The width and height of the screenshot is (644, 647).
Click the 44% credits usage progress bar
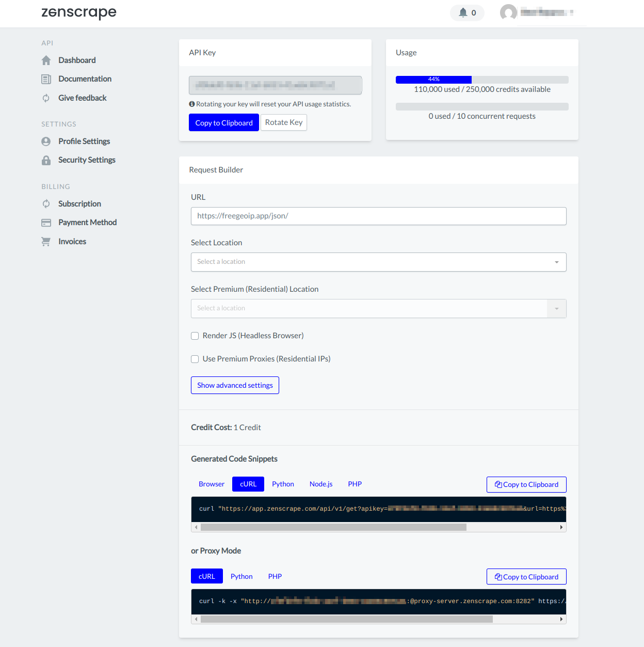click(x=482, y=80)
